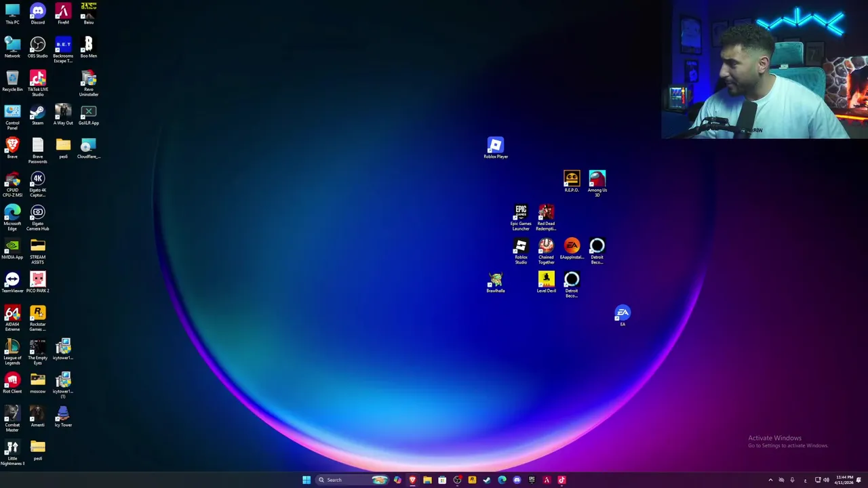
Task: Select the STREAM ASSITS folder
Action: coord(37,251)
